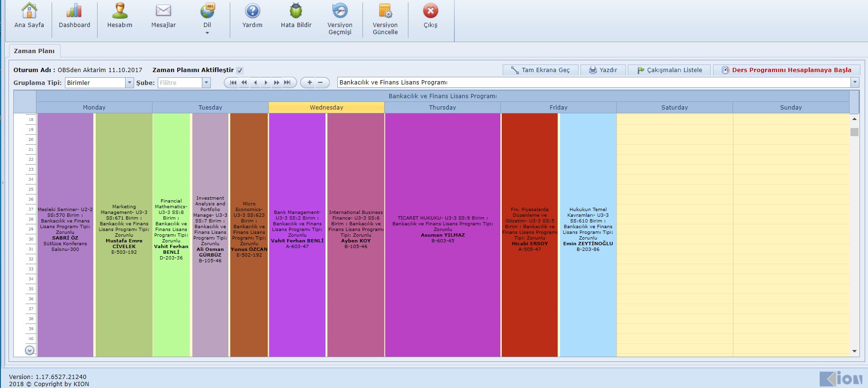
Task: Click the minus zoom-out button
Action: click(x=321, y=83)
